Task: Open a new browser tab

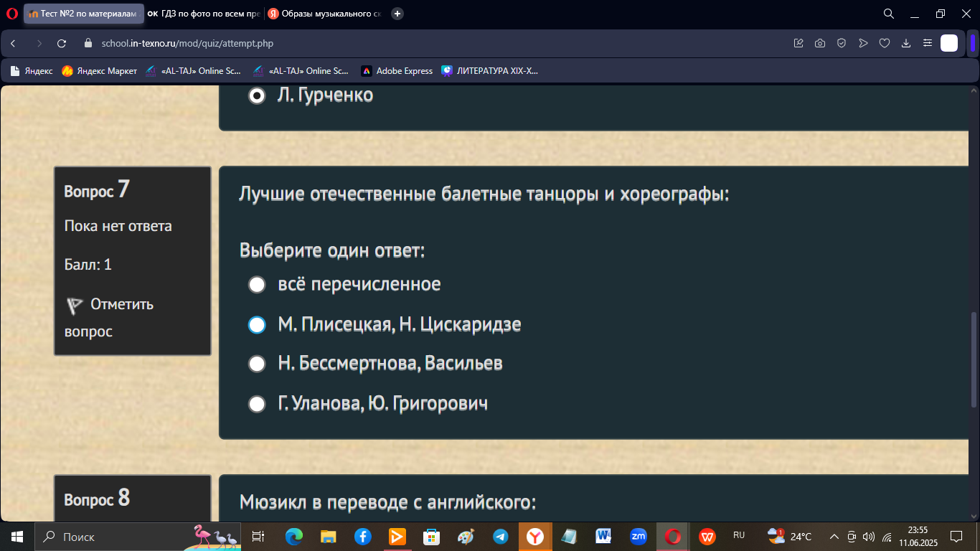Action: pos(397,14)
